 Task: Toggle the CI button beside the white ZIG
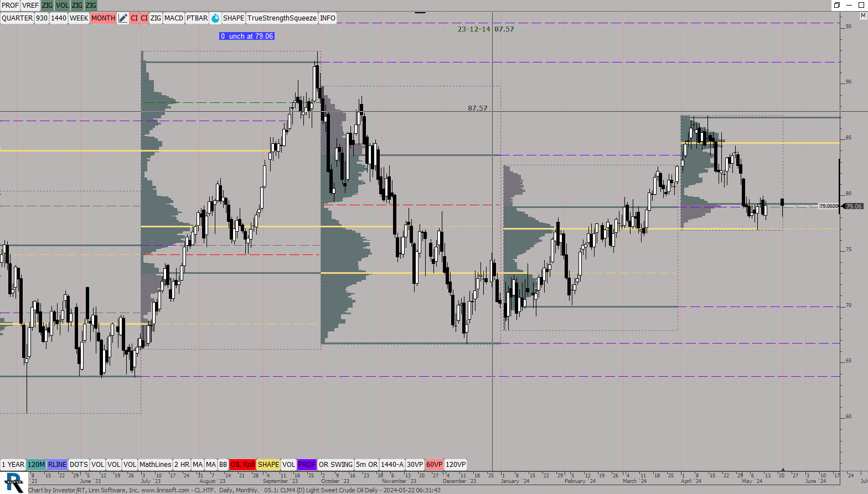coord(144,18)
